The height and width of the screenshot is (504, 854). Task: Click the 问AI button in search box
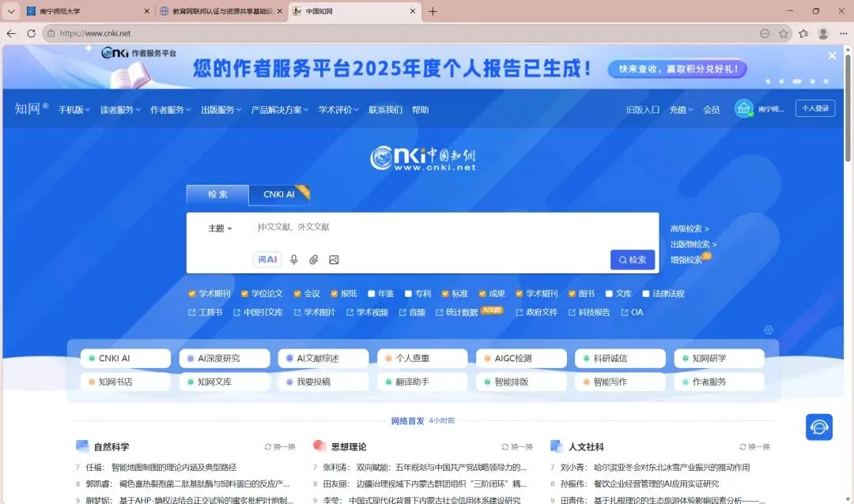point(267,260)
